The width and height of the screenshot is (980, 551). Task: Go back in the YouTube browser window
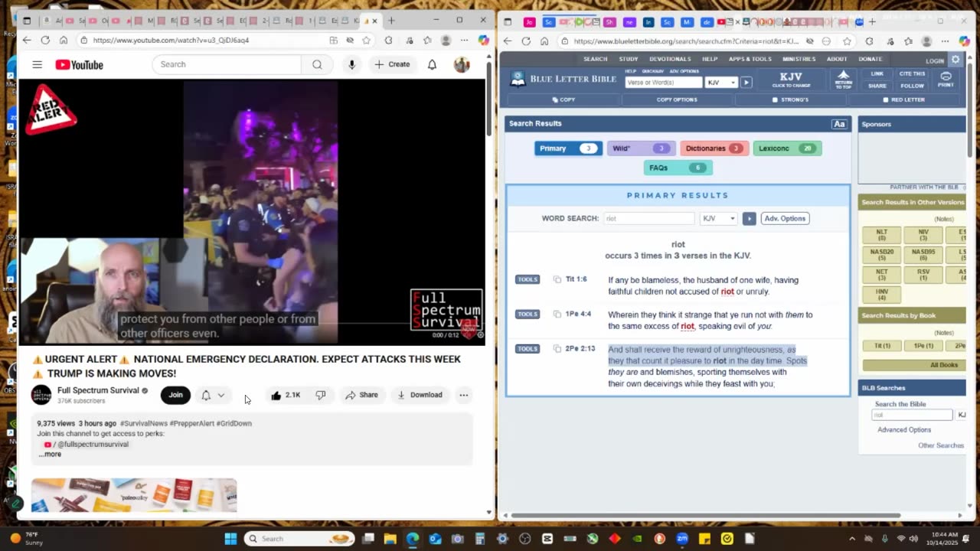[x=27, y=40]
